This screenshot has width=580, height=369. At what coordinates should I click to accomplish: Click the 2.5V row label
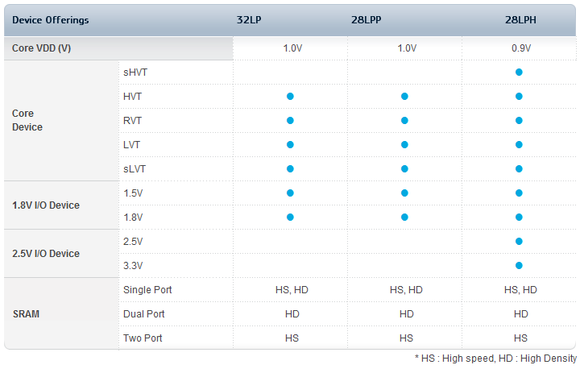(x=133, y=241)
